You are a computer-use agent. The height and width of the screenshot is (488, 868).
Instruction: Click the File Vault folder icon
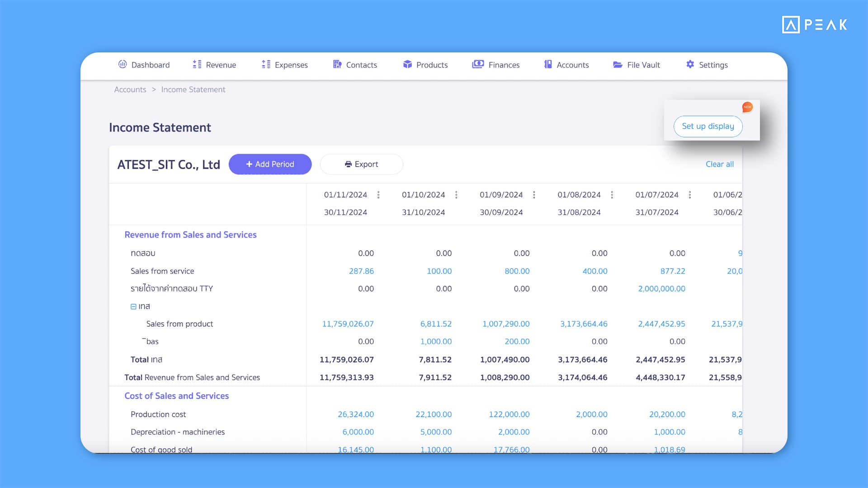618,65
